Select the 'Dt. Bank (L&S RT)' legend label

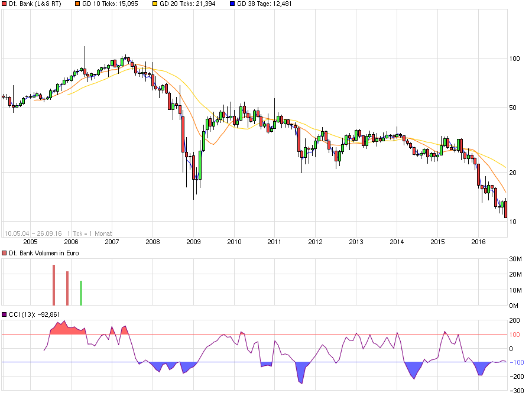point(35,4)
